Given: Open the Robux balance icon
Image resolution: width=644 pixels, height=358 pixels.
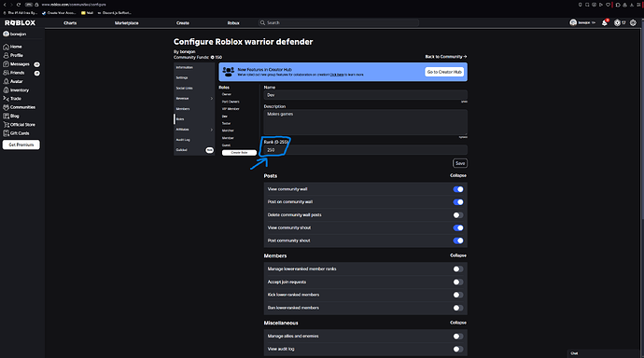Looking at the screenshot, I should [x=617, y=23].
